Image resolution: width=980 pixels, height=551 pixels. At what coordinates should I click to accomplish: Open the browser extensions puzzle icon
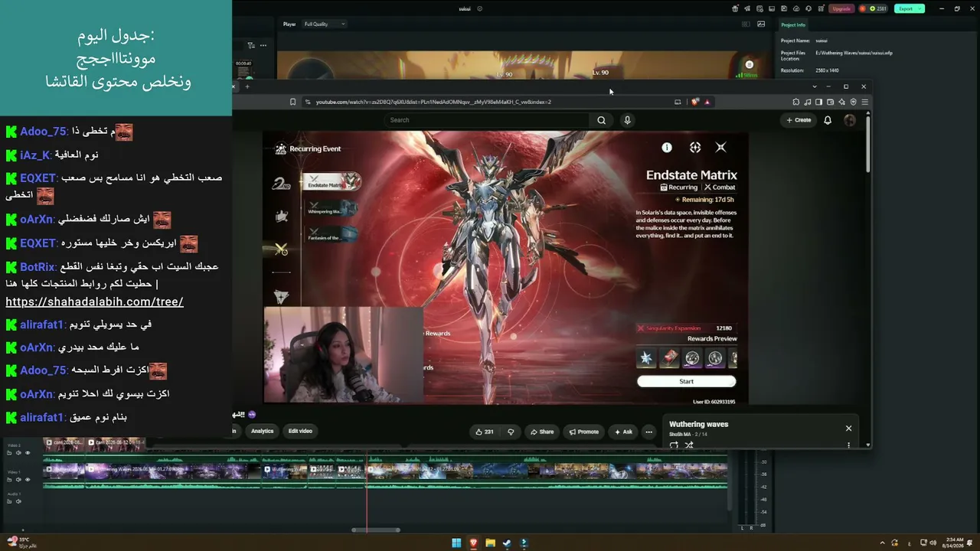point(796,102)
